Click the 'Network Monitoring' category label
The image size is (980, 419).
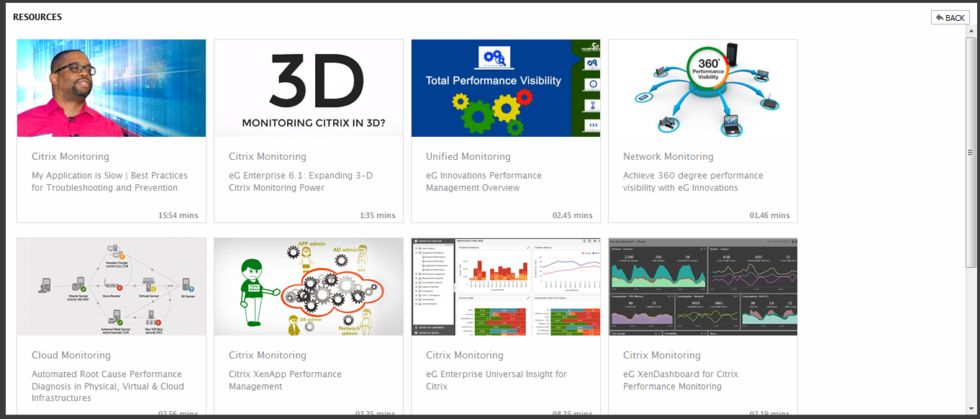(x=668, y=156)
